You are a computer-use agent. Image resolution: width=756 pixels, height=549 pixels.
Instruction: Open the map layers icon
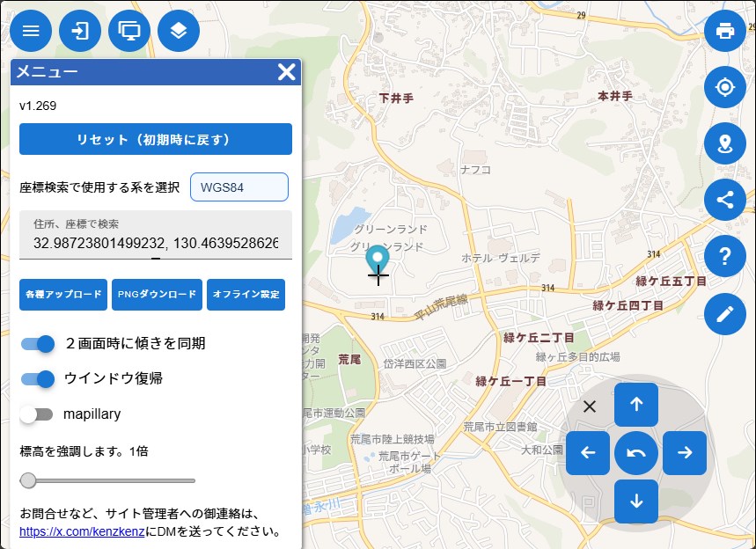[179, 31]
